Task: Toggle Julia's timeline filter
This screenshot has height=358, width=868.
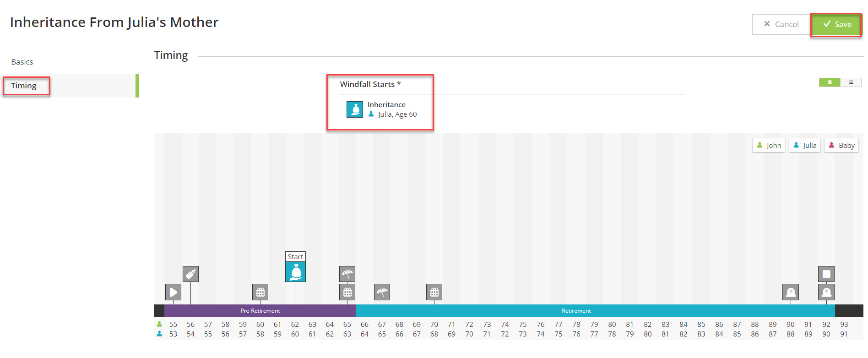Action: coord(805,145)
